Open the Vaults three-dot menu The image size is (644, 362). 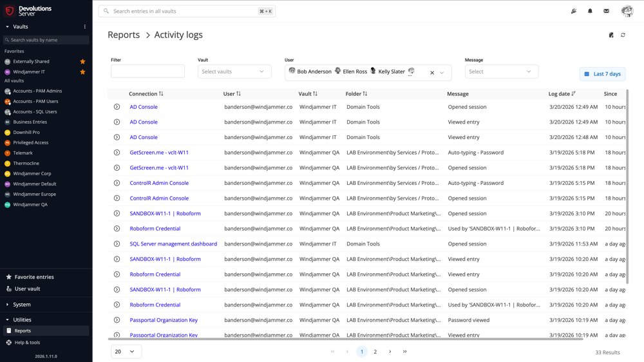[x=84, y=26]
